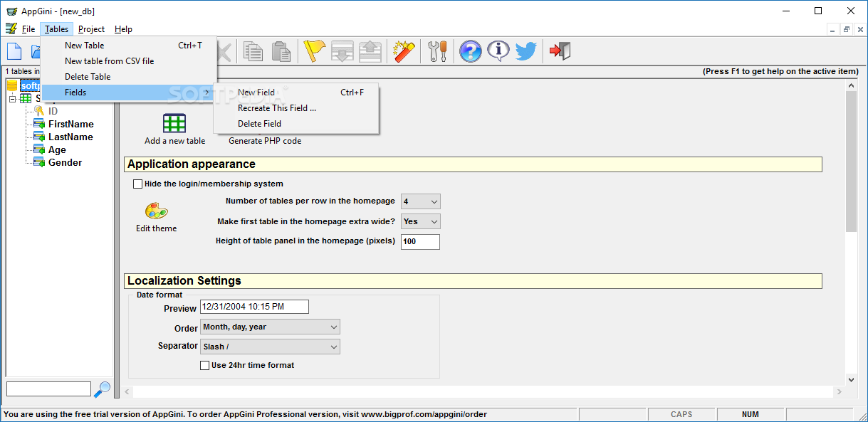This screenshot has width=868, height=422.
Task: Click the Localization Settings heading
Action: coord(184,280)
